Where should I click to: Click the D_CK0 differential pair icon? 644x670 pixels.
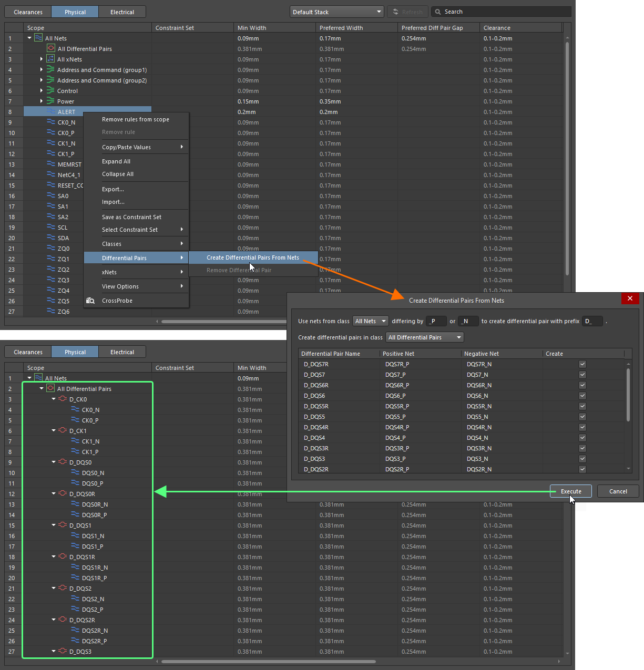(x=63, y=399)
